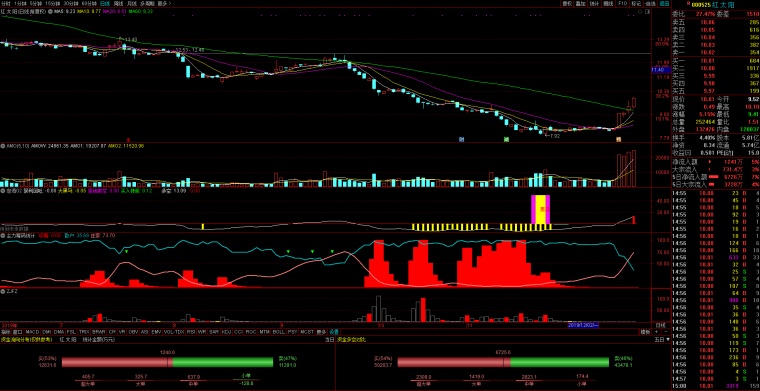760x391 pixels.
Task: Click the 复权 adjustment toolbar button
Action: 567,3
